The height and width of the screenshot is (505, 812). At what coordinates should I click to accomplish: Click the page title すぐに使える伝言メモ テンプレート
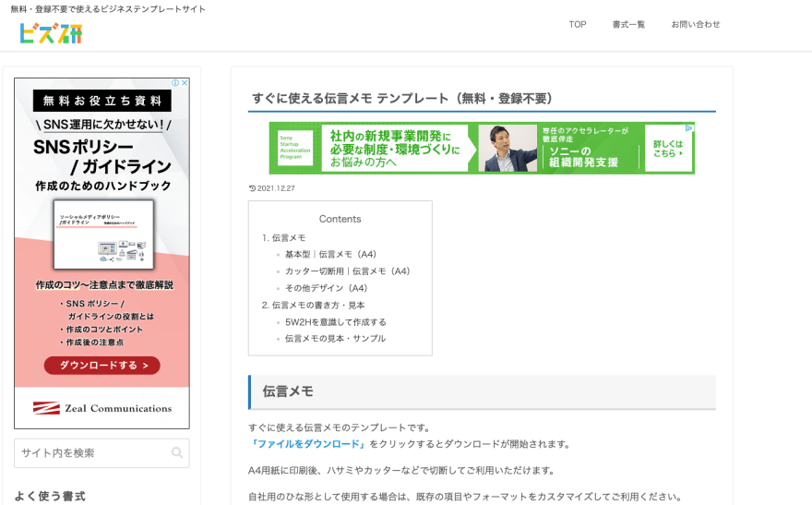point(401,99)
